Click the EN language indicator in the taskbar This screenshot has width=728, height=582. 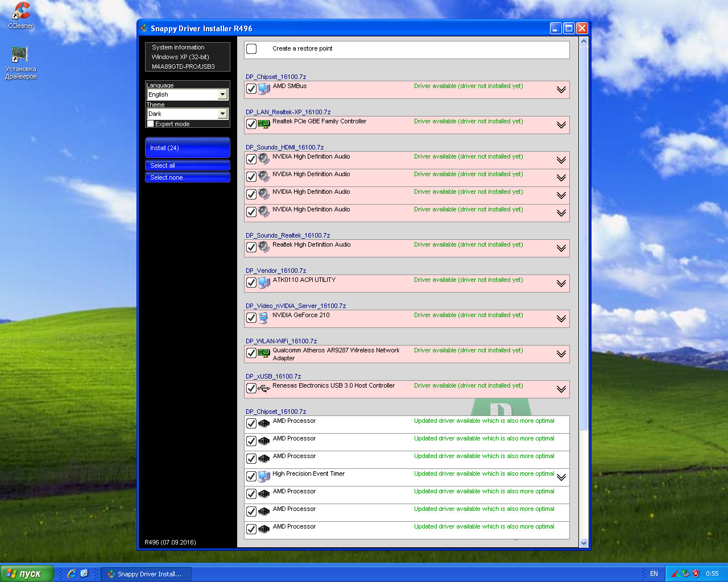coord(654,573)
